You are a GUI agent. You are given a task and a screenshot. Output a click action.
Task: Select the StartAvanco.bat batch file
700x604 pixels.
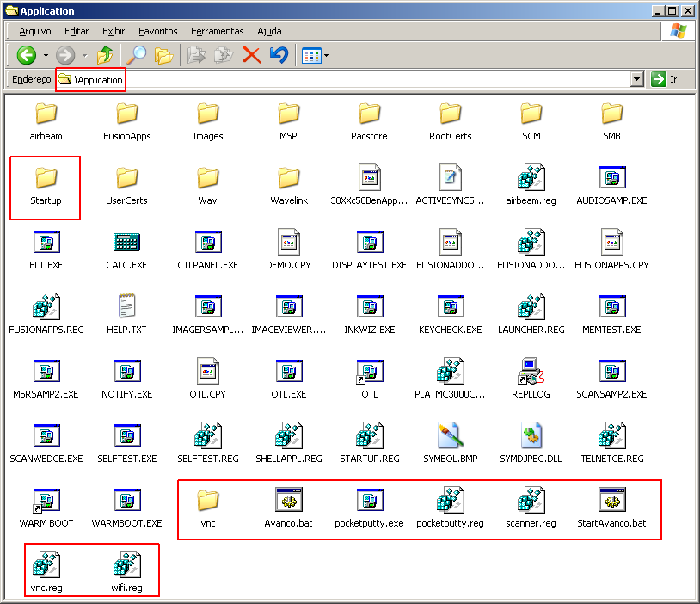[x=611, y=509]
